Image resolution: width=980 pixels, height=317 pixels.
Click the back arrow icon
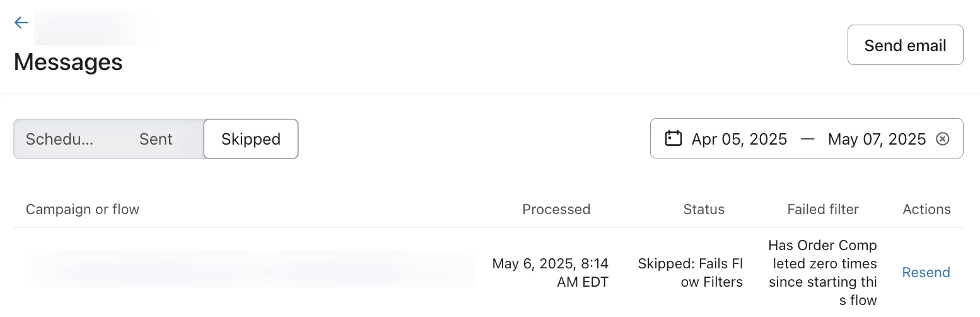coord(21,23)
